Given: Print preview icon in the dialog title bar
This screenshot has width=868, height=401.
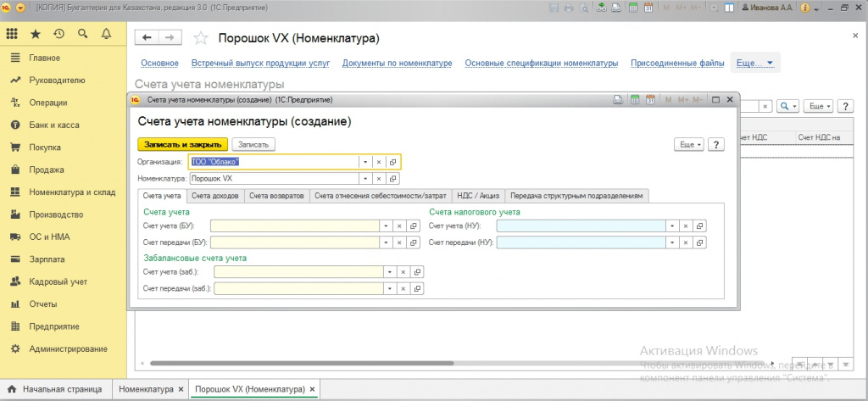Looking at the screenshot, I should point(620,100).
